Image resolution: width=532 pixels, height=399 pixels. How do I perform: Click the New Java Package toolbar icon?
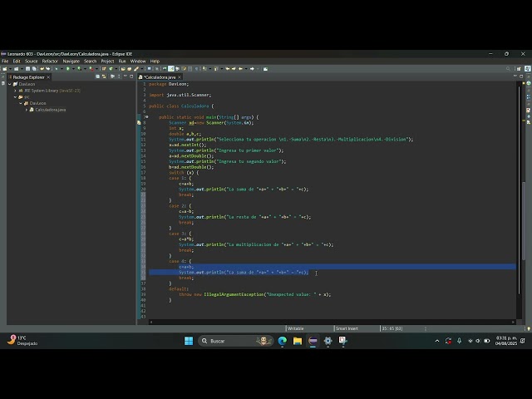[x=104, y=69]
